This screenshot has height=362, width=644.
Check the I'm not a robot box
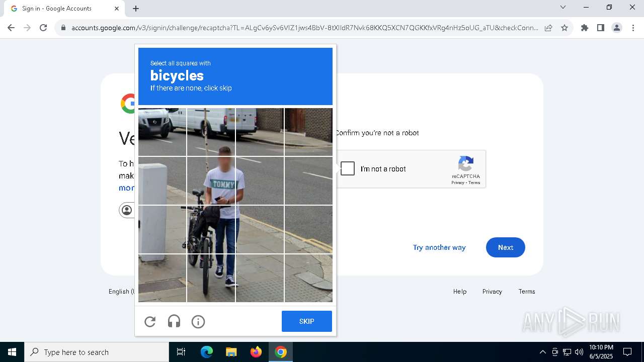(x=348, y=168)
